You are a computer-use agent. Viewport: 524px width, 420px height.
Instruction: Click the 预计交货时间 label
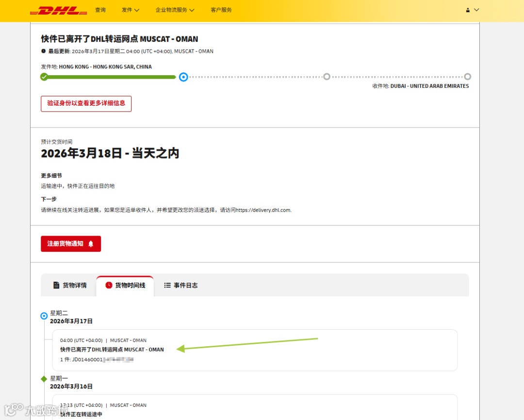pos(56,142)
